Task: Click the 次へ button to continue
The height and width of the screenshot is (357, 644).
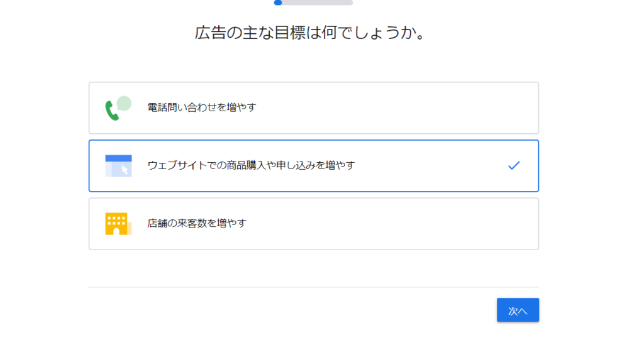Action: click(x=518, y=310)
